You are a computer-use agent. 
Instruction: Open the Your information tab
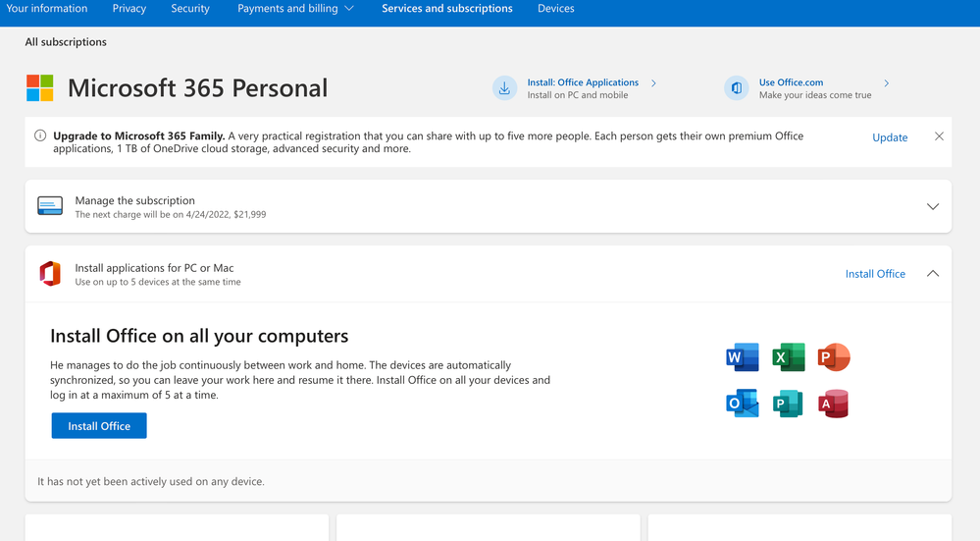tap(47, 9)
